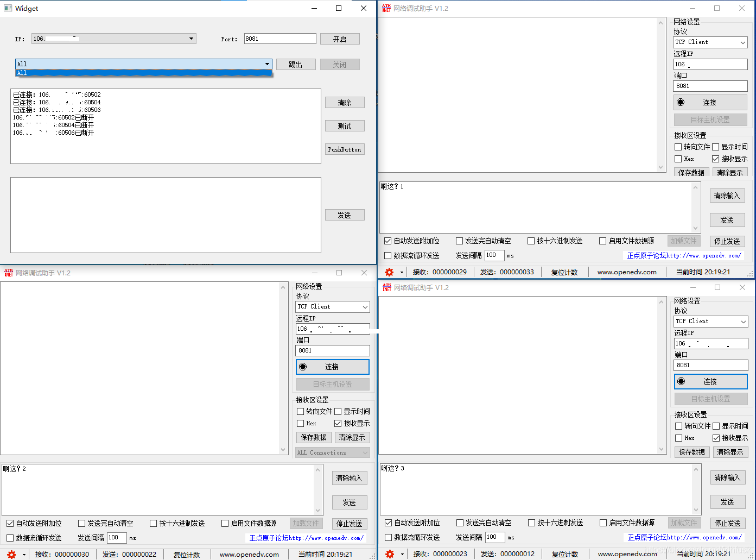Open the TCP Client protocol dropdown in bottom-right window
Screen dimensions: 756x560
tap(744, 321)
